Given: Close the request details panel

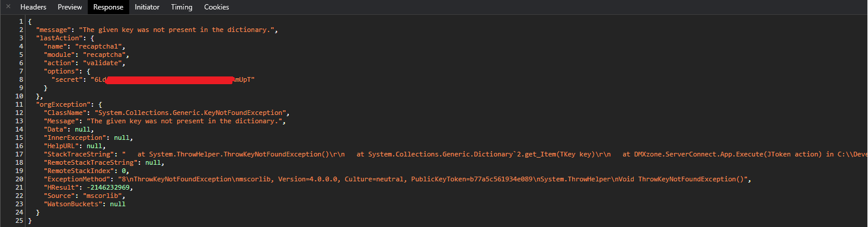Looking at the screenshot, I should (8, 7).
